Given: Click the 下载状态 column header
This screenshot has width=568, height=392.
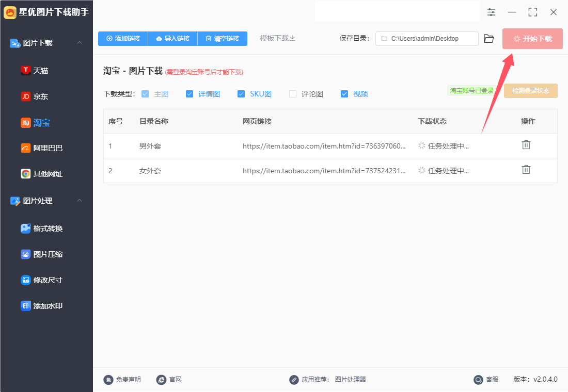Looking at the screenshot, I should [x=432, y=121].
